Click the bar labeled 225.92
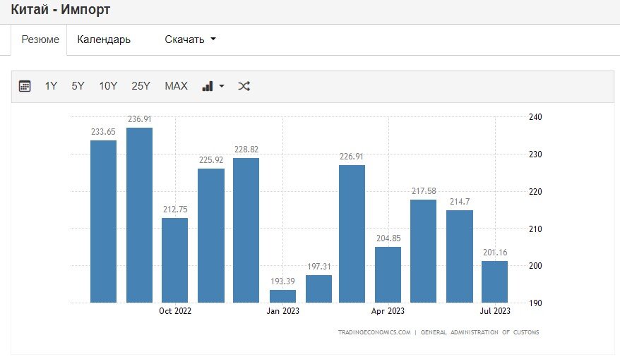620x364 pixels. (x=211, y=236)
